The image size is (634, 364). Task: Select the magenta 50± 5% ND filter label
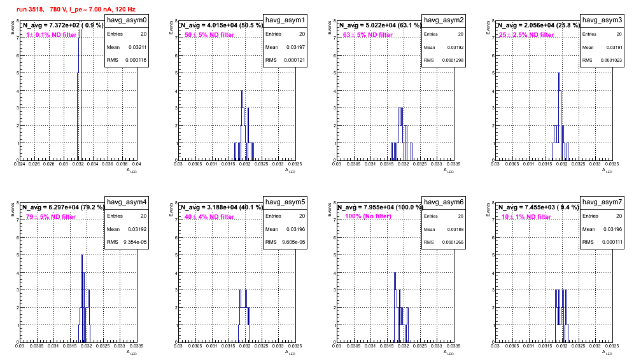[x=209, y=35]
